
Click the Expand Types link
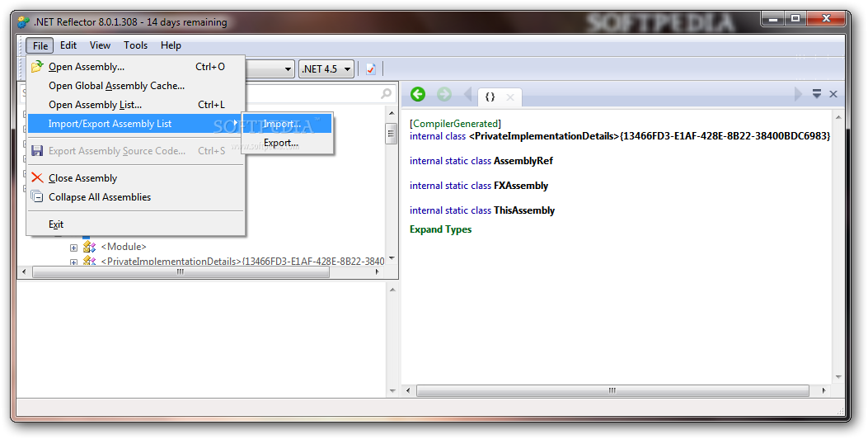click(441, 229)
